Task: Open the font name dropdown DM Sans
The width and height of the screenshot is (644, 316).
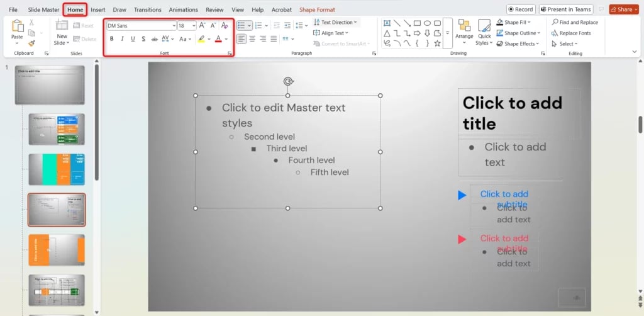Action: [x=174, y=25]
